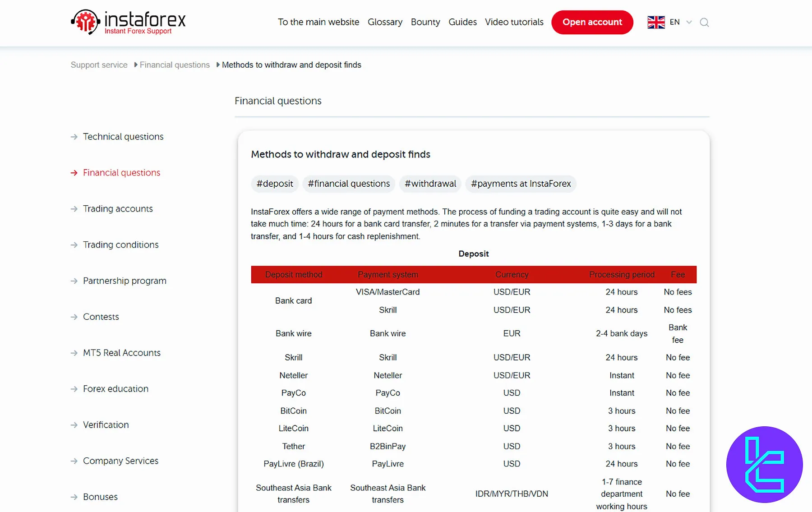Image resolution: width=812 pixels, height=512 pixels.
Task: Open Verification sidebar category
Action: 106,425
